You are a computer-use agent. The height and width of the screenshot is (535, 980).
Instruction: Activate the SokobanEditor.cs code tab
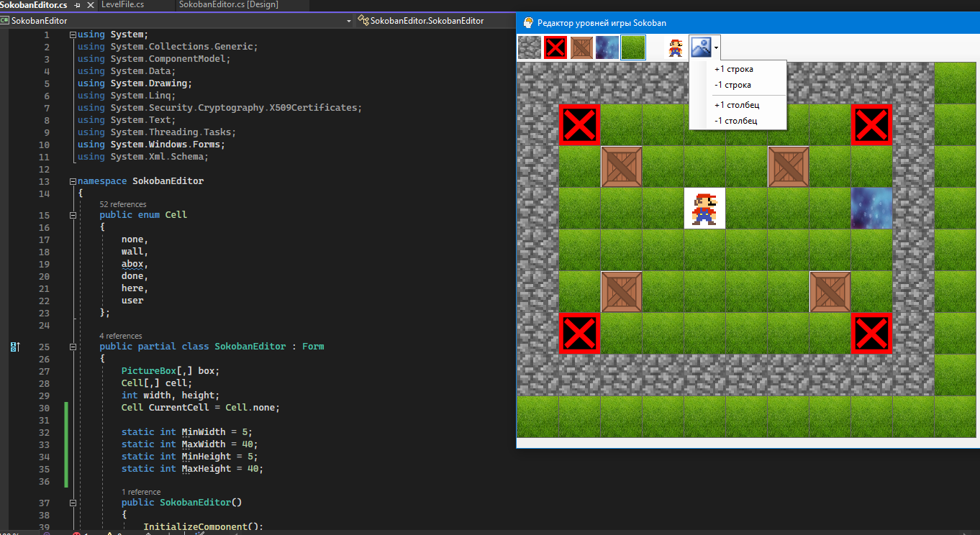tap(33, 4)
